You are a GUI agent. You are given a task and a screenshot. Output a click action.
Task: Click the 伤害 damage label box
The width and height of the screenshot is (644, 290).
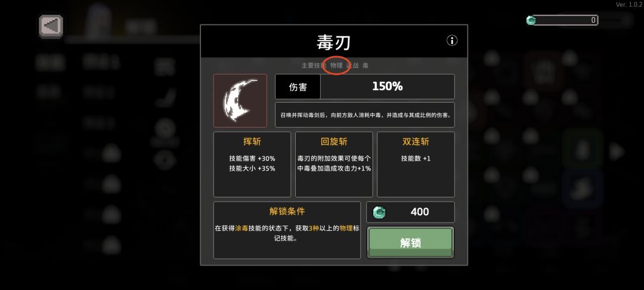pyautogui.click(x=298, y=87)
